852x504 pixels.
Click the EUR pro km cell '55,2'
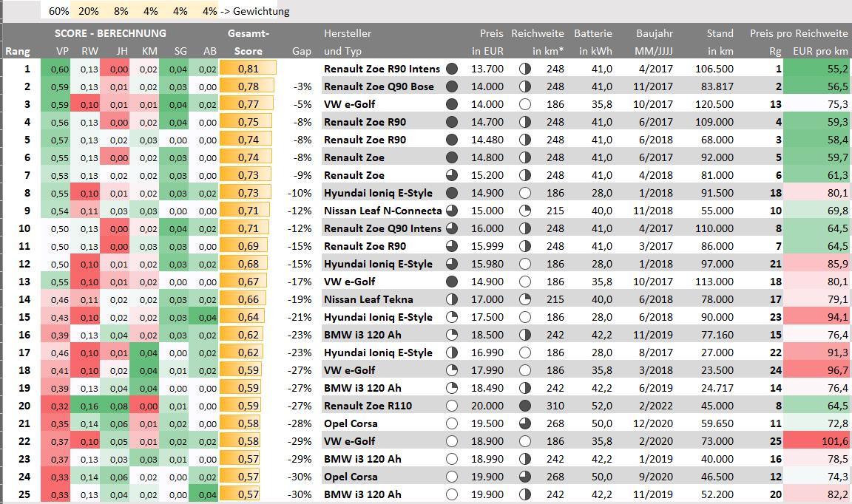pos(816,69)
